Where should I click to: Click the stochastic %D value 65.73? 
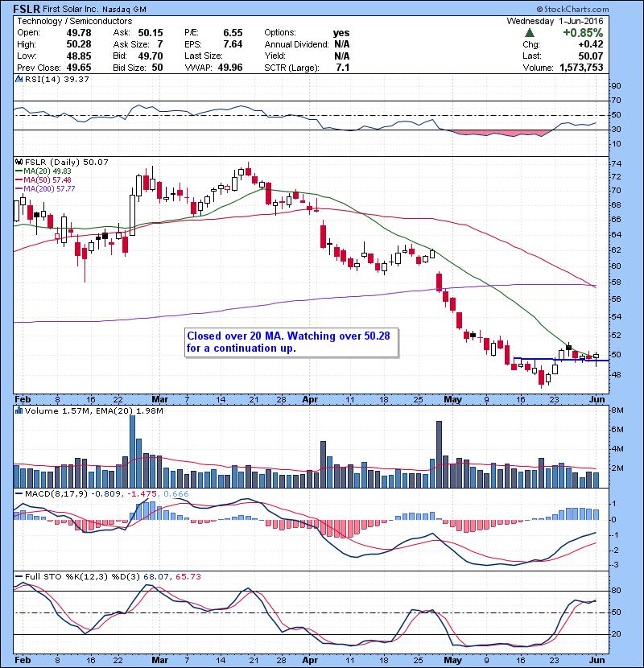[x=188, y=577]
